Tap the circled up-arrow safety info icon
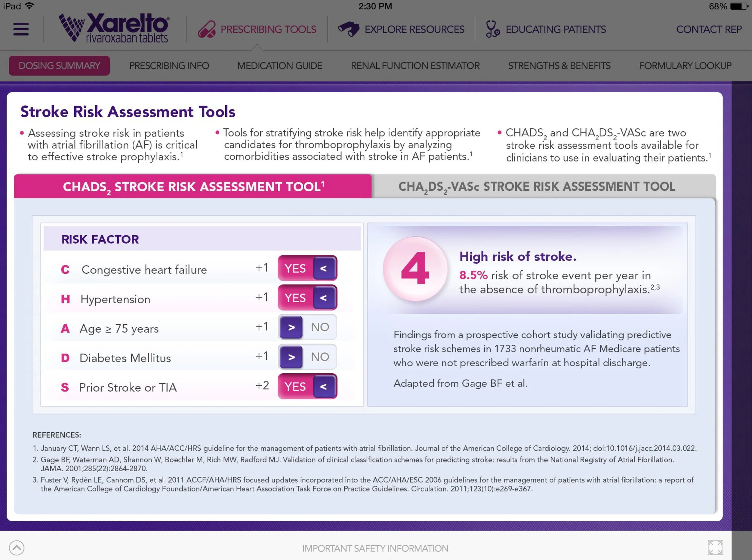The height and width of the screenshot is (560, 752). click(17, 547)
